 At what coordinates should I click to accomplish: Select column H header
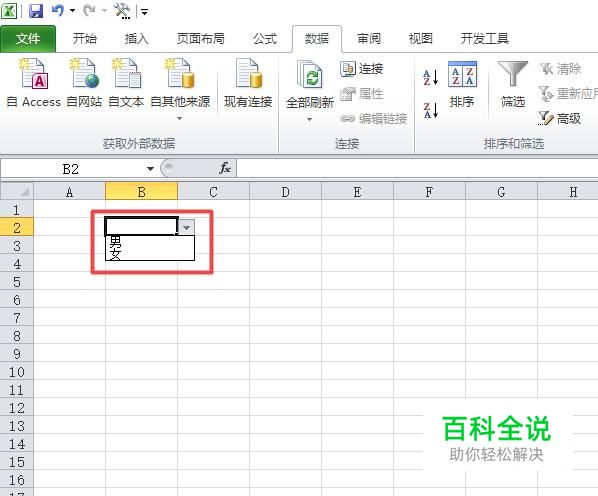coord(568,191)
